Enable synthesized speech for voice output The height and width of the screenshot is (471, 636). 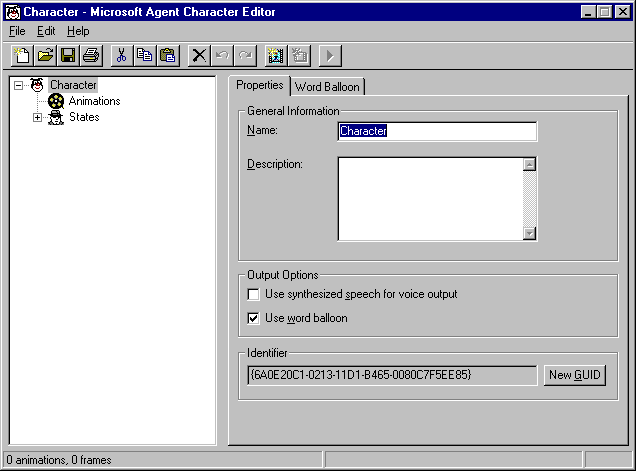click(254, 294)
